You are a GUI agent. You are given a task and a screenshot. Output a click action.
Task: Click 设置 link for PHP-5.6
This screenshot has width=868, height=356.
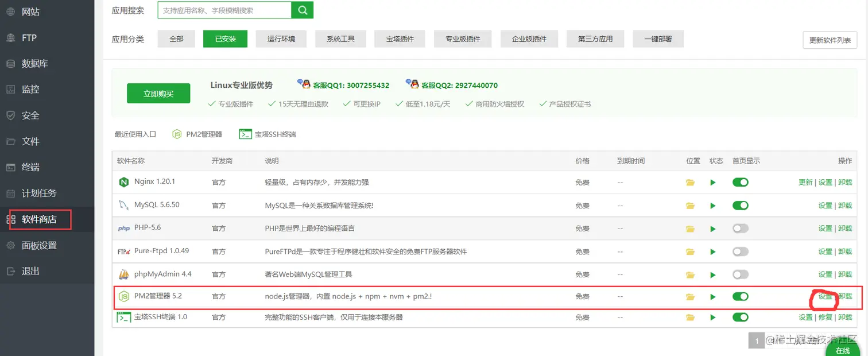click(x=825, y=229)
